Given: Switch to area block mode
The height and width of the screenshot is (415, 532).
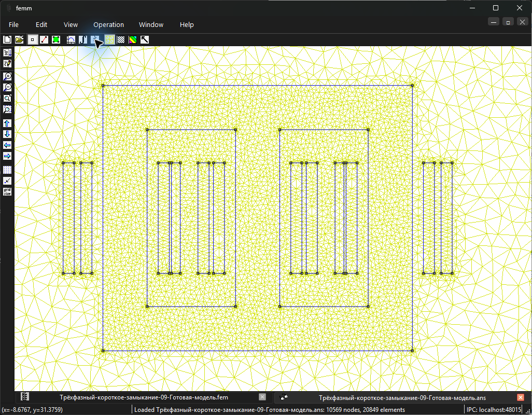Looking at the screenshot, I should coord(56,40).
